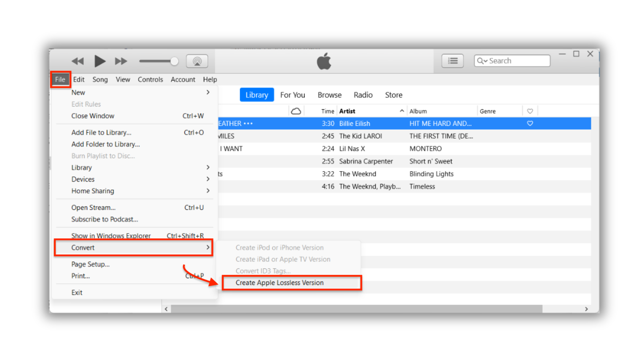Choose Subscribe to Podcast
This screenshot has height=362, width=644.
pyautogui.click(x=134, y=219)
